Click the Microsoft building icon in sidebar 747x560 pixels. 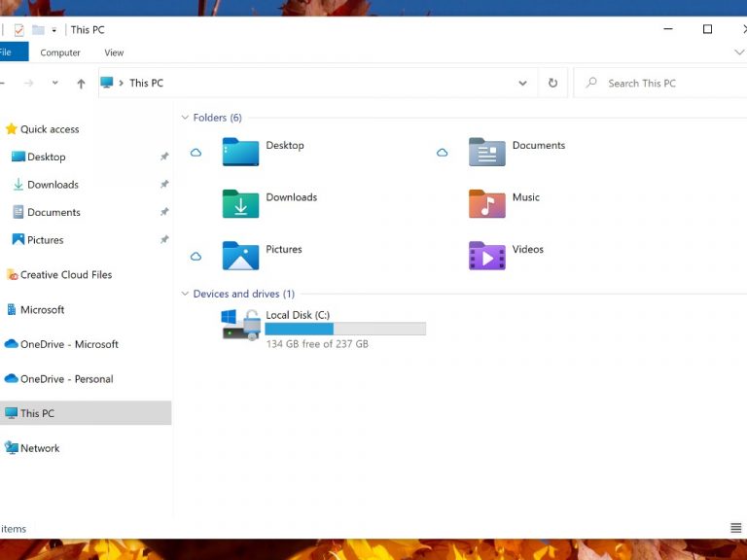12,309
